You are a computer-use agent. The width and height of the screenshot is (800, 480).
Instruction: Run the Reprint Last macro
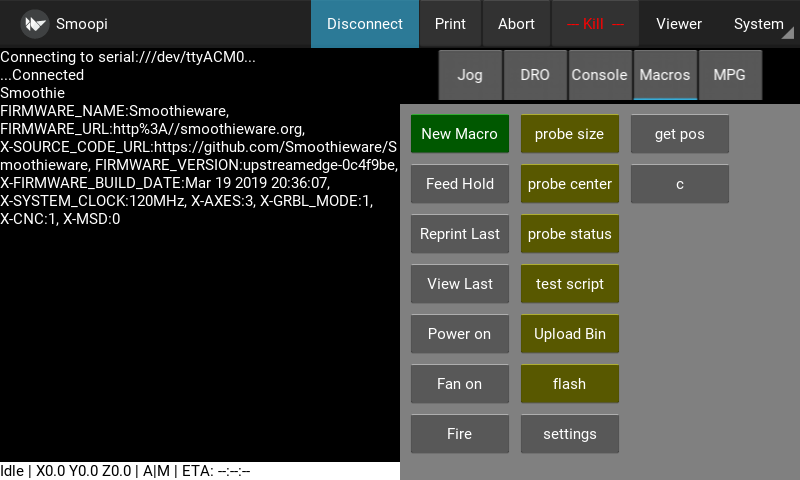(x=460, y=234)
